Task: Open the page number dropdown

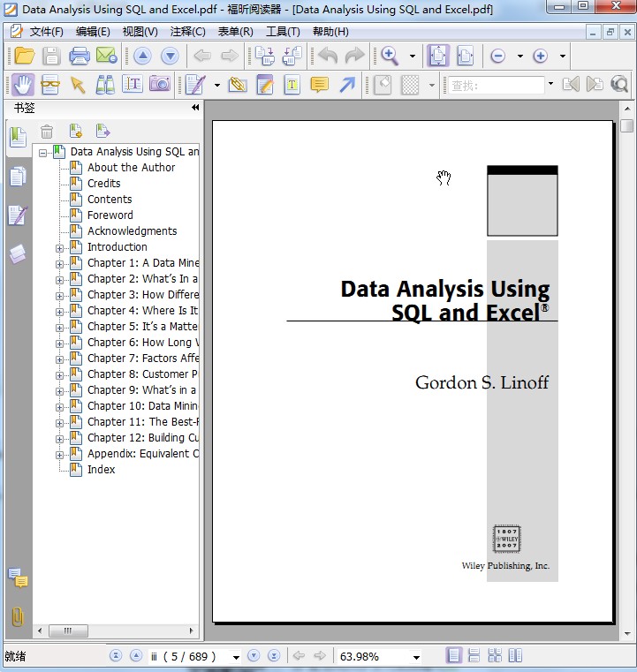Action: tap(236, 657)
